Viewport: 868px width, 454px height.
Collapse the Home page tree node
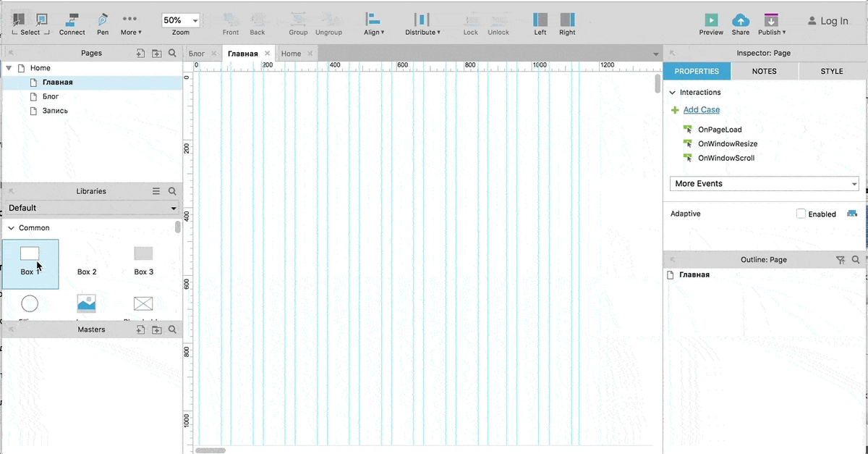[9, 68]
